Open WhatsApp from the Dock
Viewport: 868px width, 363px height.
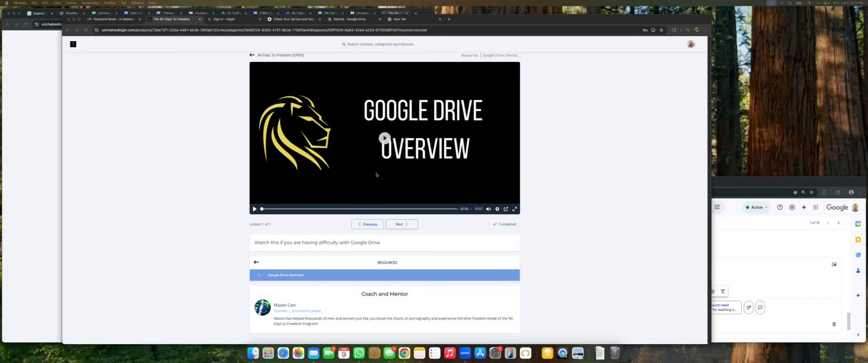(x=359, y=353)
